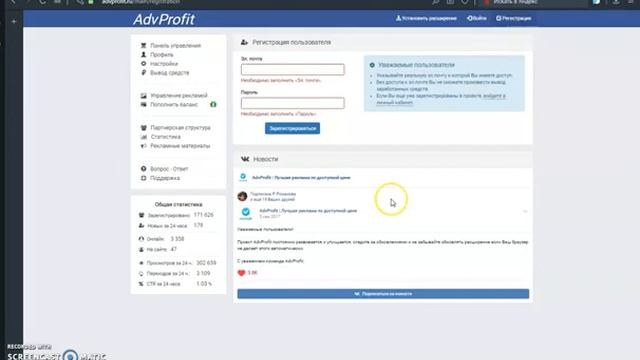Click the browser reload button
This screenshot has width=640, height=360.
pyautogui.click(x=42, y=2)
